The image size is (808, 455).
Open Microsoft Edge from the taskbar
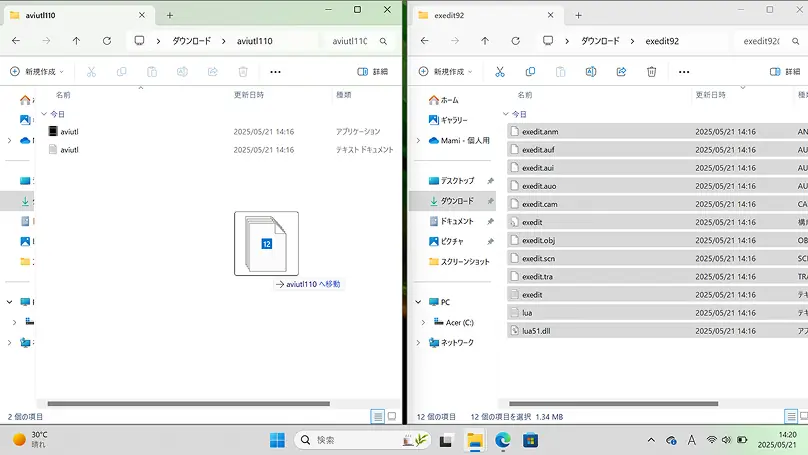coord(502,440)
